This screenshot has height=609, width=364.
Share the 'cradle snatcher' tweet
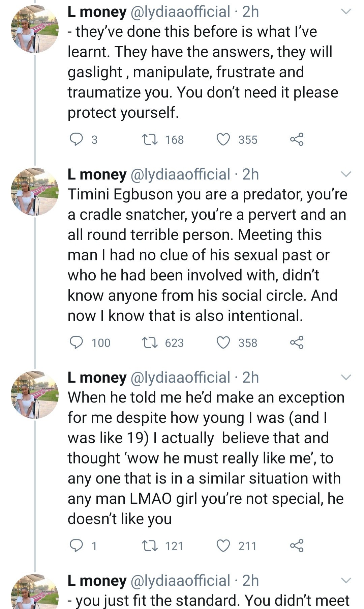point(297,342)
